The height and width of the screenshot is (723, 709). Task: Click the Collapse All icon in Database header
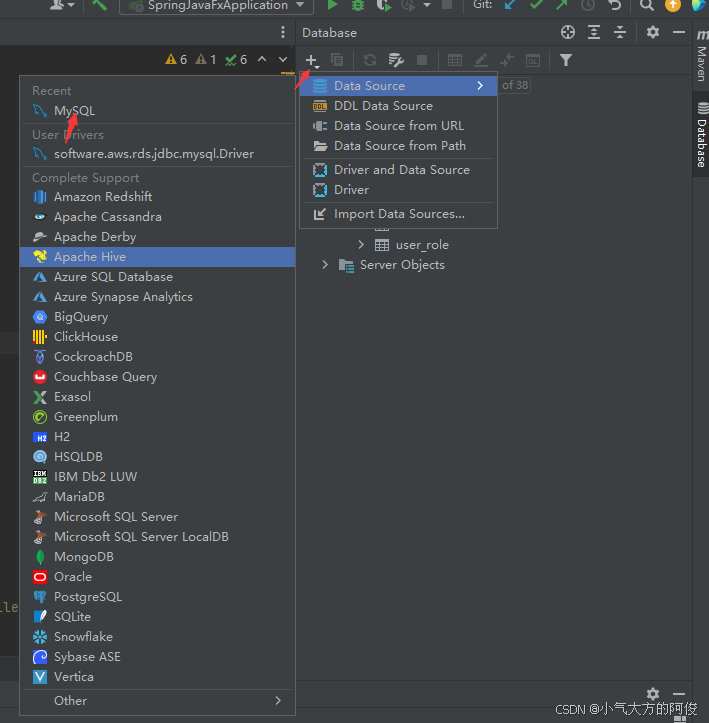pos(620,32)
